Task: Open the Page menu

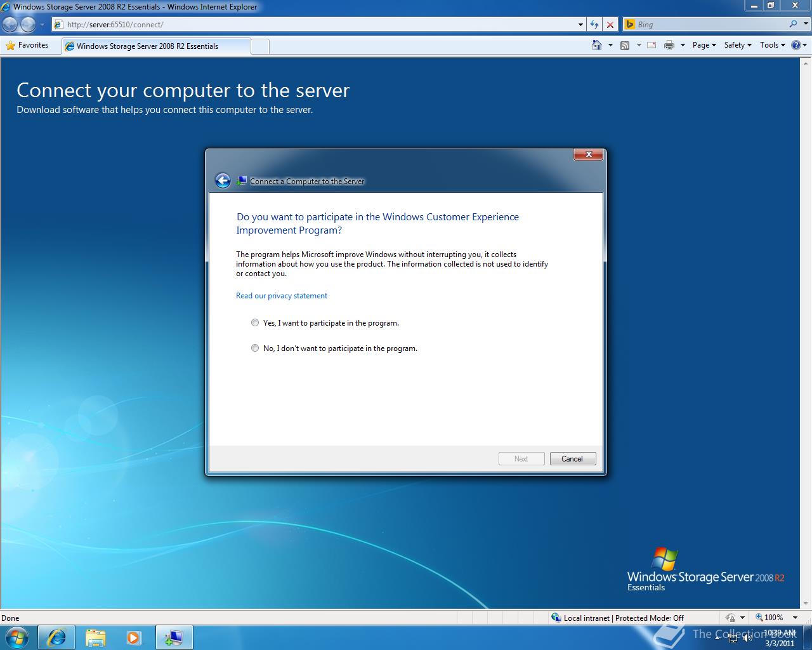Action: click(704, 45)
